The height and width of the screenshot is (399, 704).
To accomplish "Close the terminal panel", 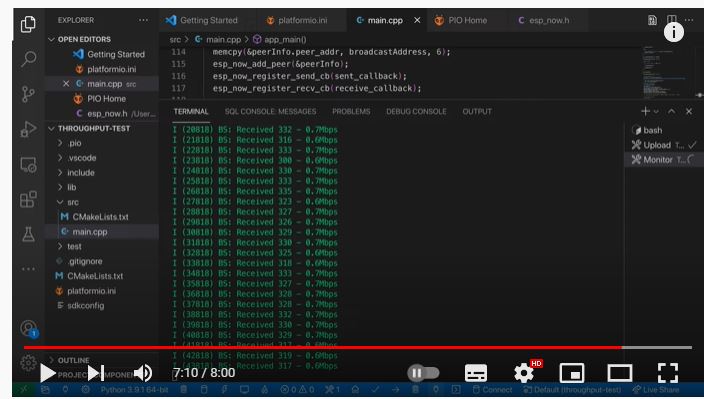I will click(689, 111).
